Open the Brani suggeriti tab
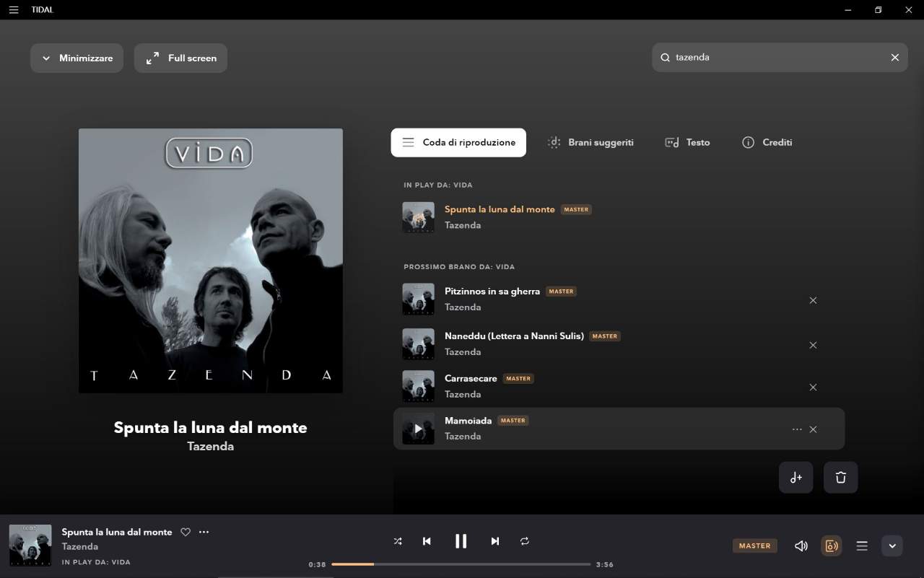 click(590, 143)
